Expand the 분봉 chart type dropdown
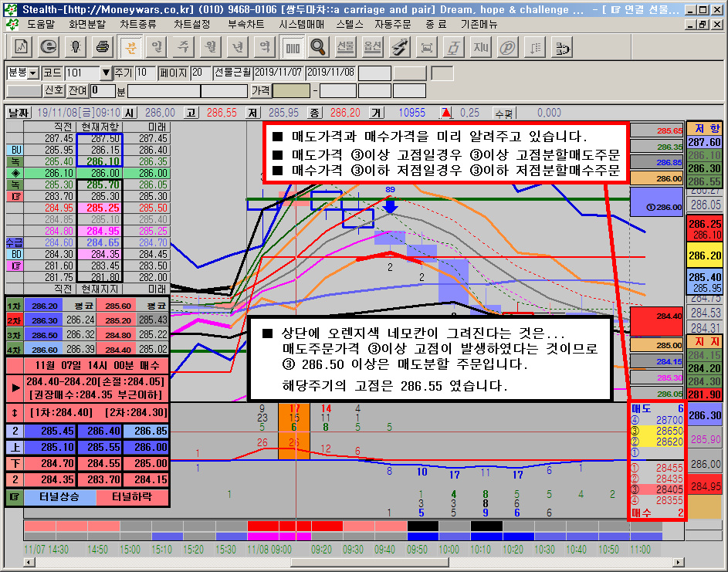 pyautogui.click(x=33, y=73)
